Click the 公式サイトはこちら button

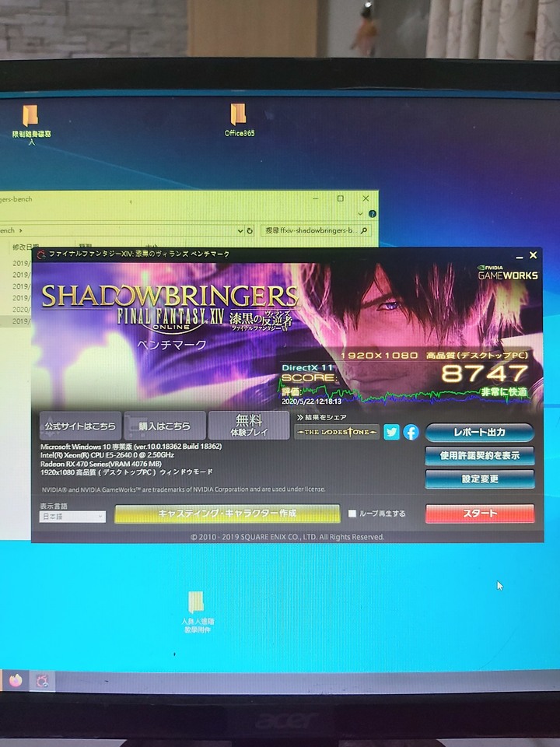click(80, 426)
